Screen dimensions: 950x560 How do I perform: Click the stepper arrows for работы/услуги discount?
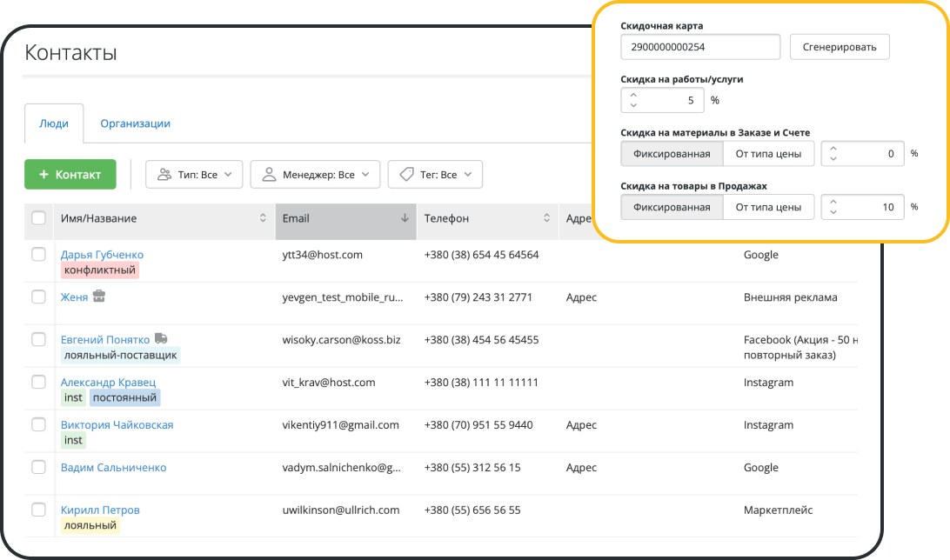click(633, 100)
